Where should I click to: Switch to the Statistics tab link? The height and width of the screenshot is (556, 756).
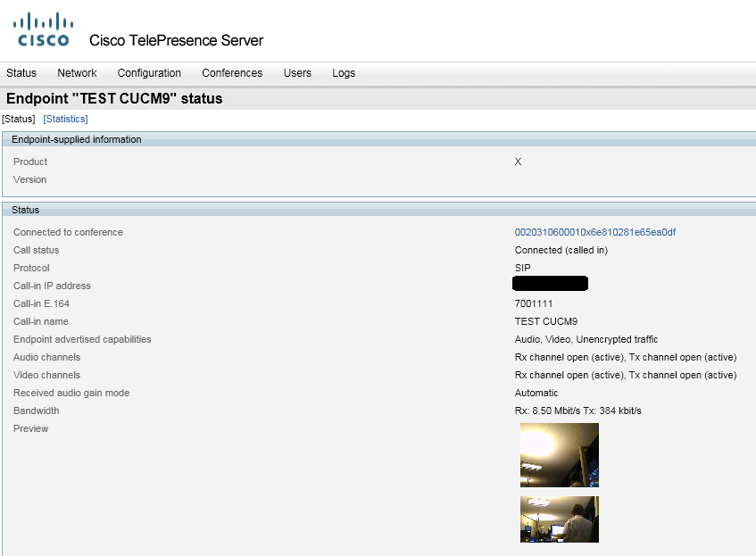point(65,119)
